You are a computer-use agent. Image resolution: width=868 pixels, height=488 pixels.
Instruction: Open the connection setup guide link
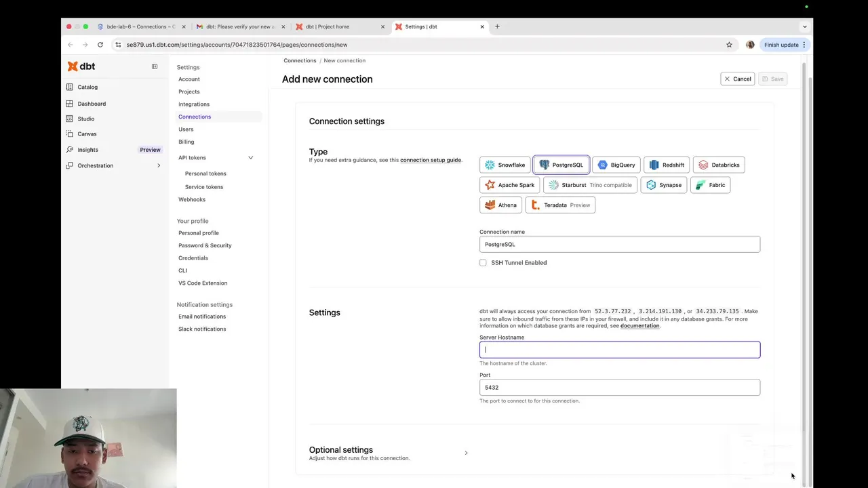[x=431, y=160]
